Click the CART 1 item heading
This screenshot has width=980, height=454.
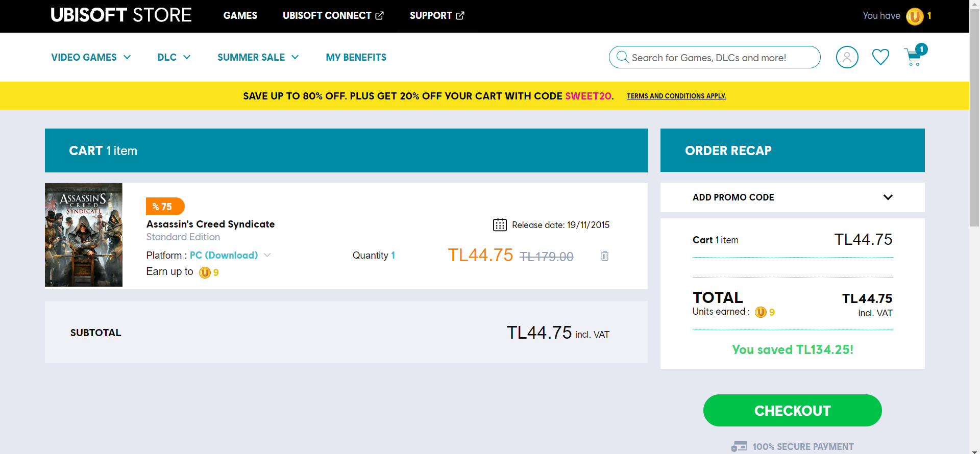click(103, 150)
